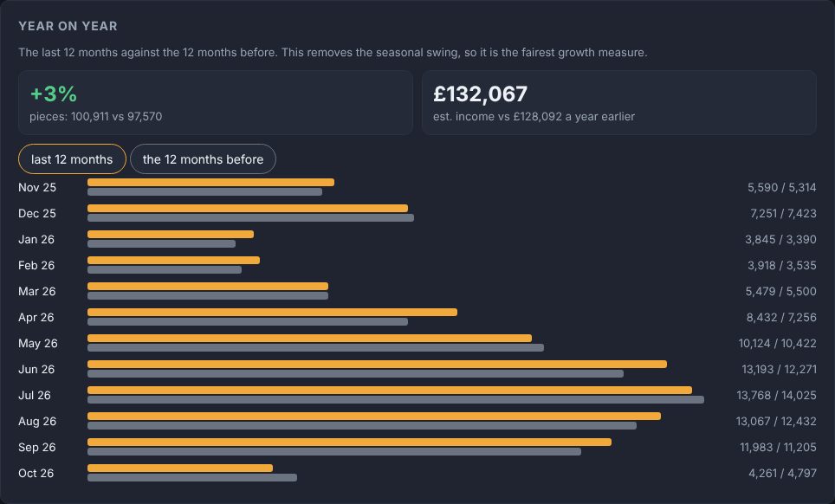Toggle the "last 12 months" series pill
The height and width of the screenshot is (504, 835).
pyautogui.click(x=72, y=159)
